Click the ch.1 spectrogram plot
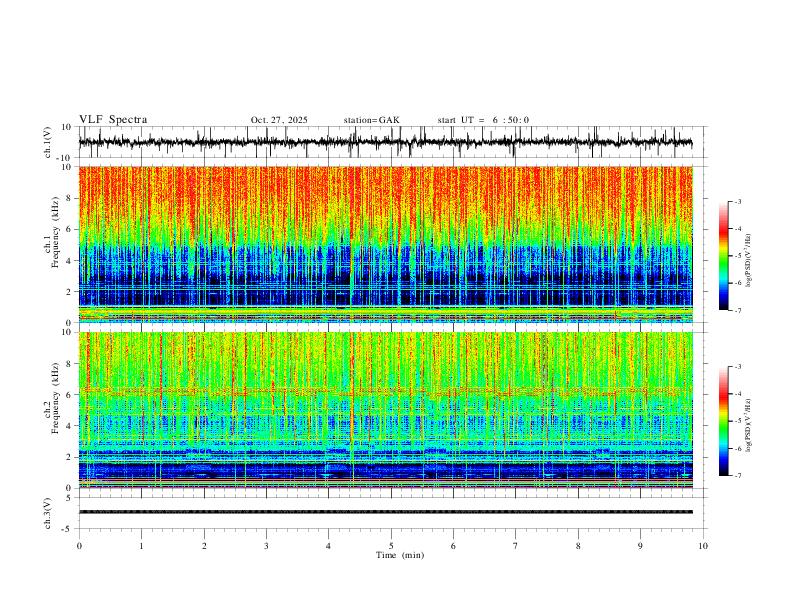Image resolution: width=792 pixels, height=612 pixels. click(x=385, y=244)
